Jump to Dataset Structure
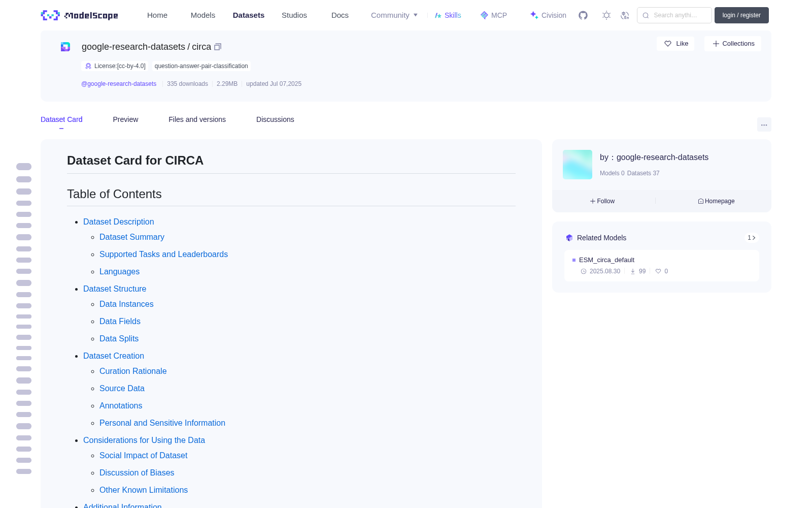The width and height of the screenshot is (812, 508). click(115, 289)
